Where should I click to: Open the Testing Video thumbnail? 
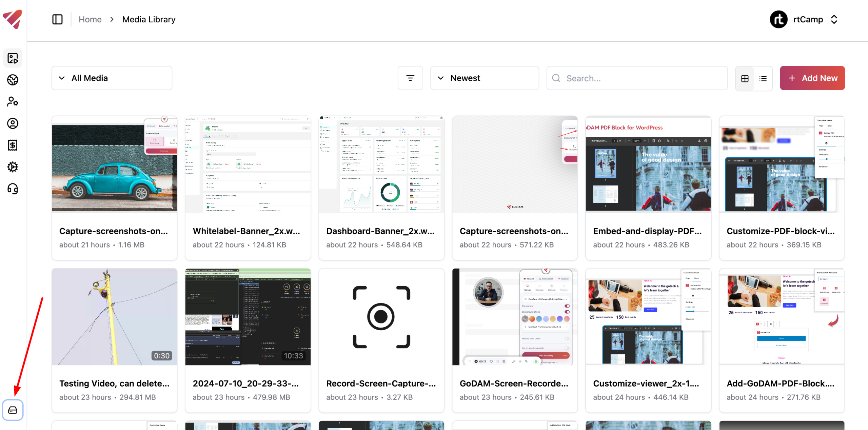click(114, 317)
